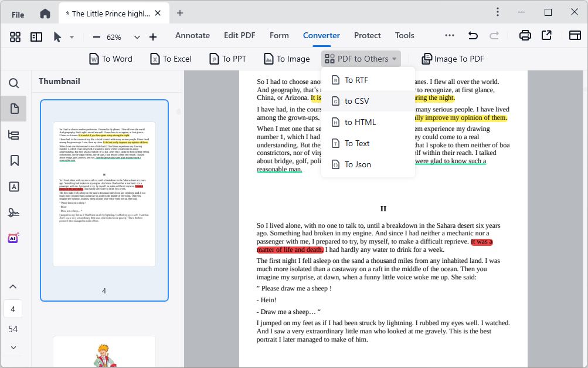Viewport: 588px width, 368px height.
Task: Toggle the split view panel icon
Action: [36, 37]
